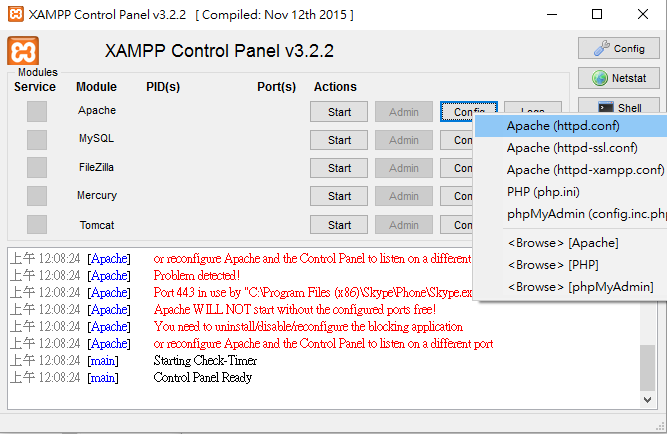Open the FileZilla Config dropdown button

(x=457, y=168)
